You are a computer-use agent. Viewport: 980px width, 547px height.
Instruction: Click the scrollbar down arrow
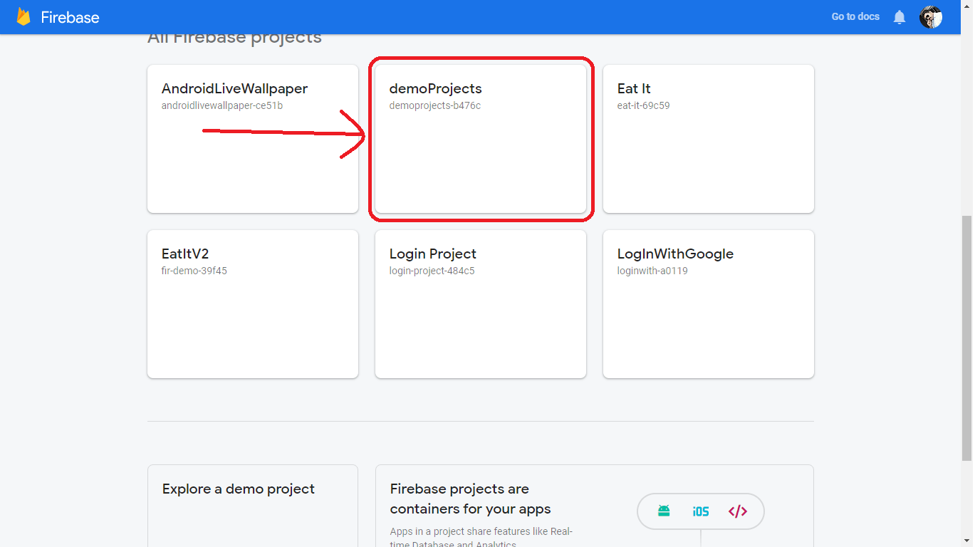click(966, 541)
